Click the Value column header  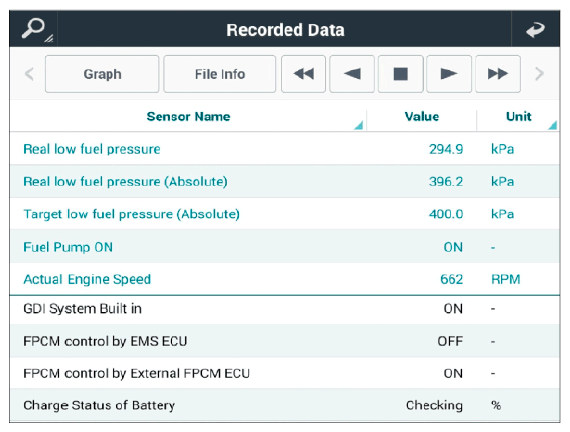[421, 116]
